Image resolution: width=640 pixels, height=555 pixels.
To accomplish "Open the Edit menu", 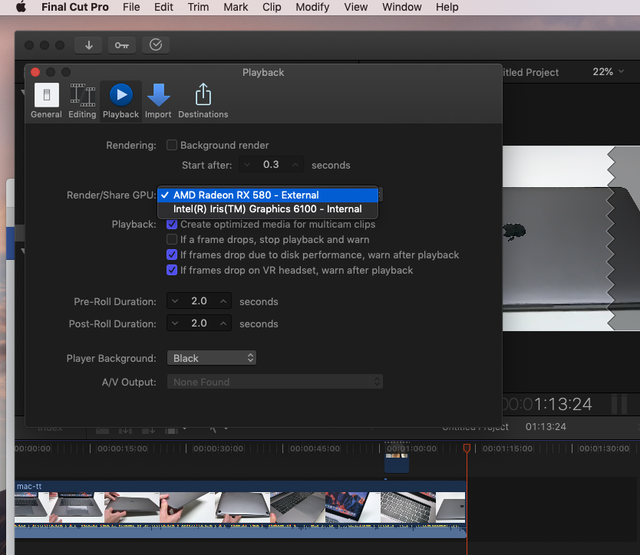I will tap(163, 7).
